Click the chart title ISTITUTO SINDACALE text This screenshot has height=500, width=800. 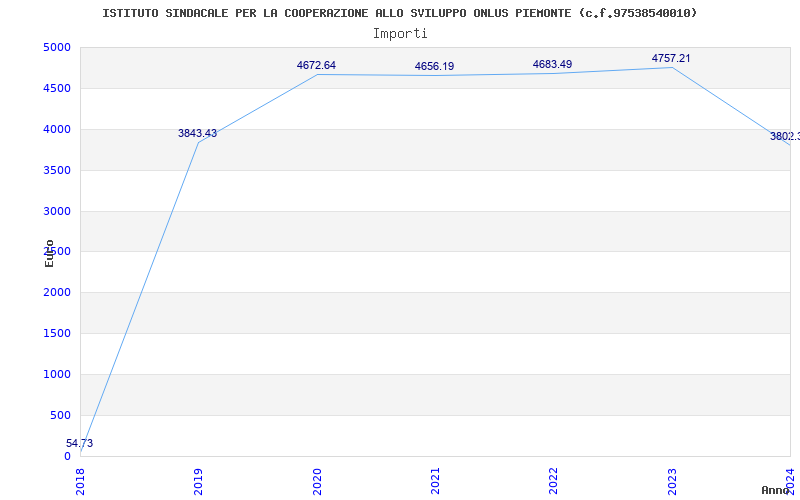[399, 13]
